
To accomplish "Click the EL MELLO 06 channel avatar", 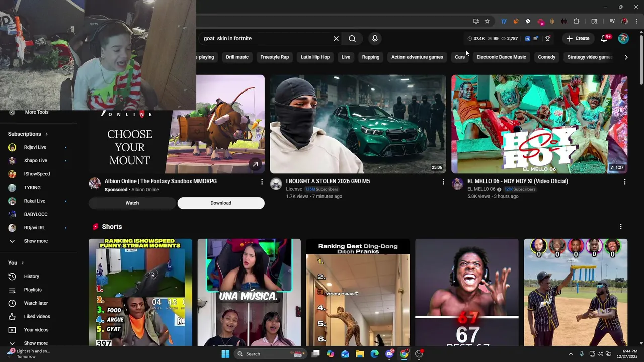I will 457,184.
